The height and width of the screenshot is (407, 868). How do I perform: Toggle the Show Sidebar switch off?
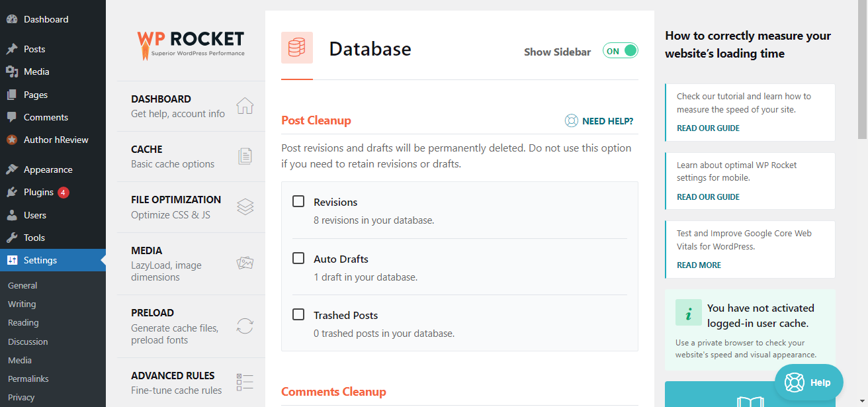[620, 51]
